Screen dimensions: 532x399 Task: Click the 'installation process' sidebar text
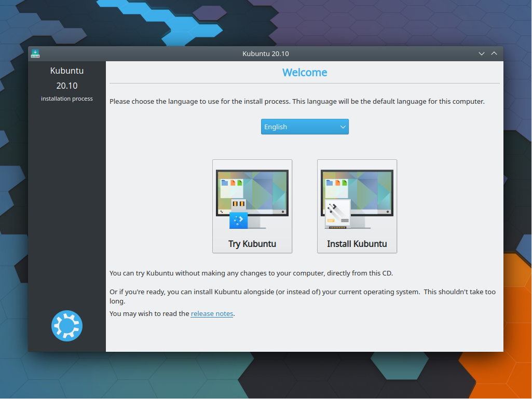tap(67, 99)
